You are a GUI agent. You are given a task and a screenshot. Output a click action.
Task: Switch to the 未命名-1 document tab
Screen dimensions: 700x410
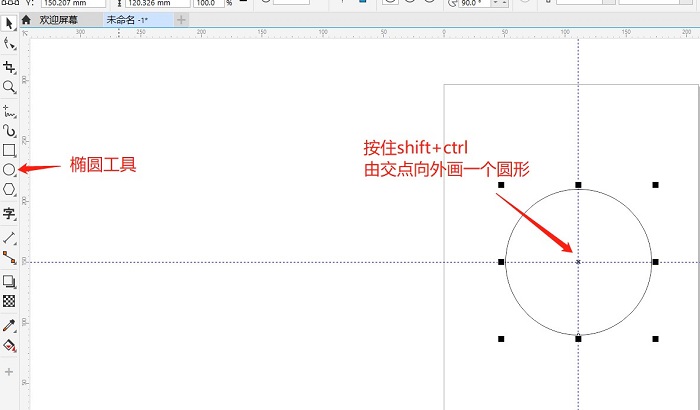click(x=134, y=19)
